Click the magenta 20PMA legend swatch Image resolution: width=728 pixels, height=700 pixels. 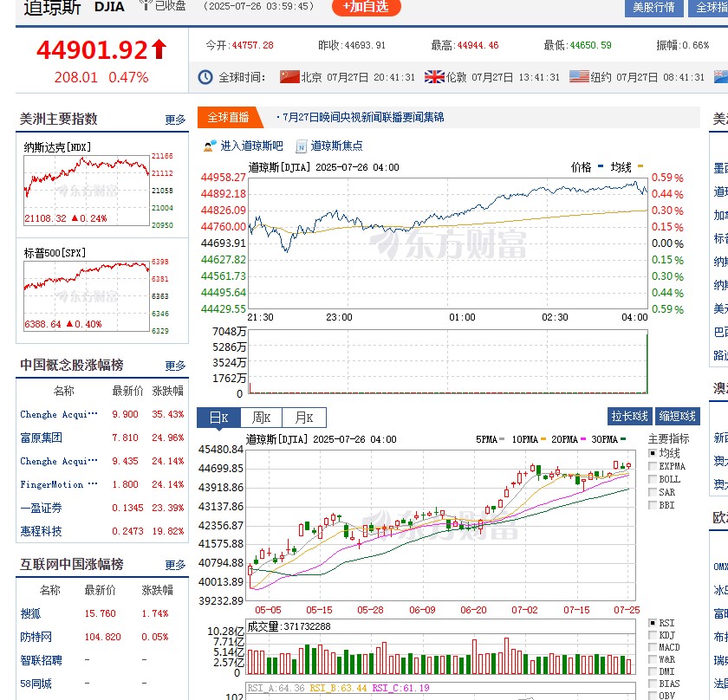point(583,438)
